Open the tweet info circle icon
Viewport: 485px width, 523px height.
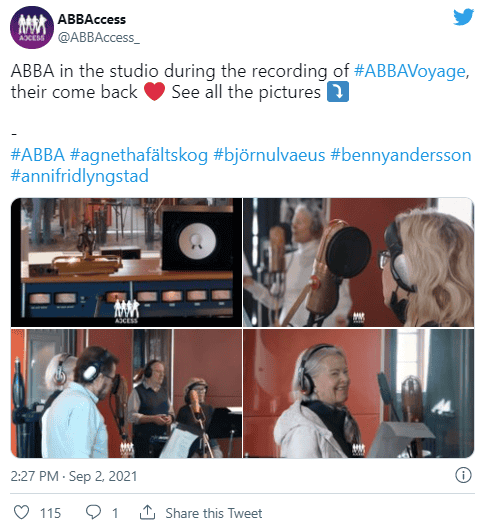[x=463, y=475]
